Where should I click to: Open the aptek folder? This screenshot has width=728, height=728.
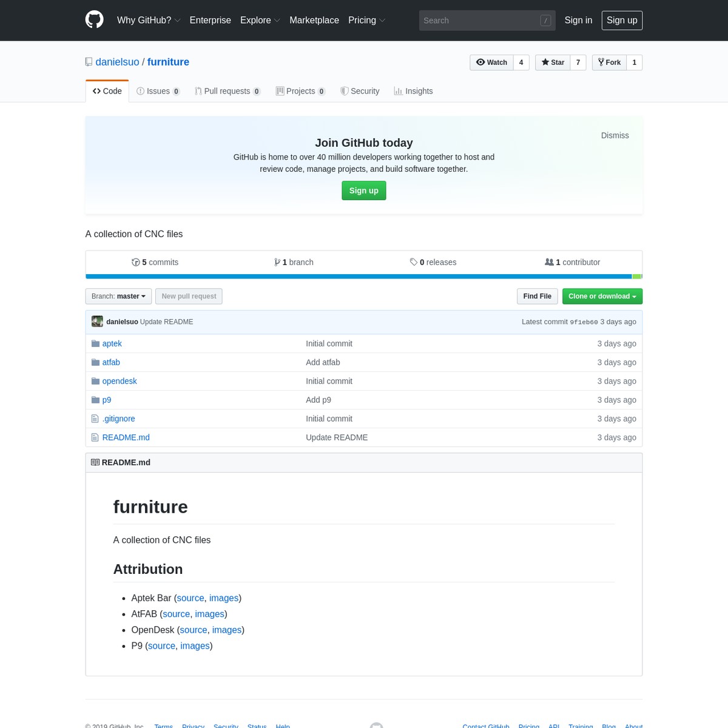(x=112, y=343)
